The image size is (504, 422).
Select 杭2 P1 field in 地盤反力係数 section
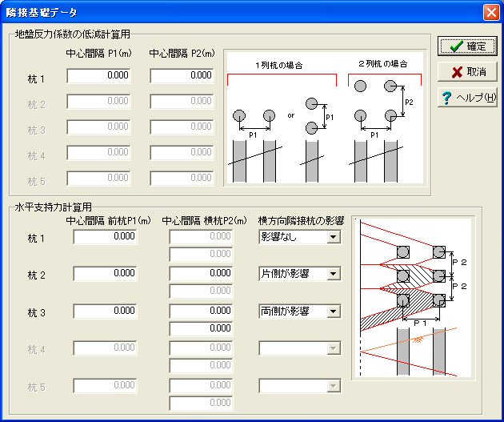pyautogui.click(x=98, y=102)
